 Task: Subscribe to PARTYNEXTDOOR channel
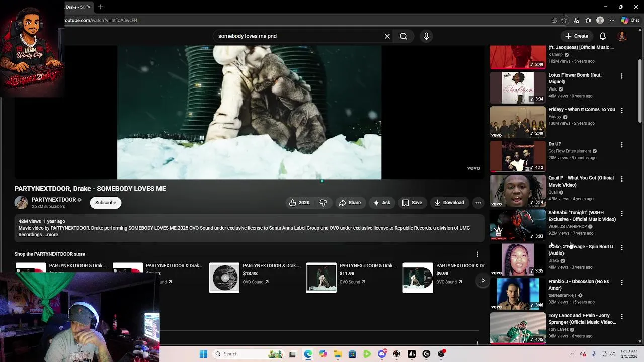[x=106, y=203]
